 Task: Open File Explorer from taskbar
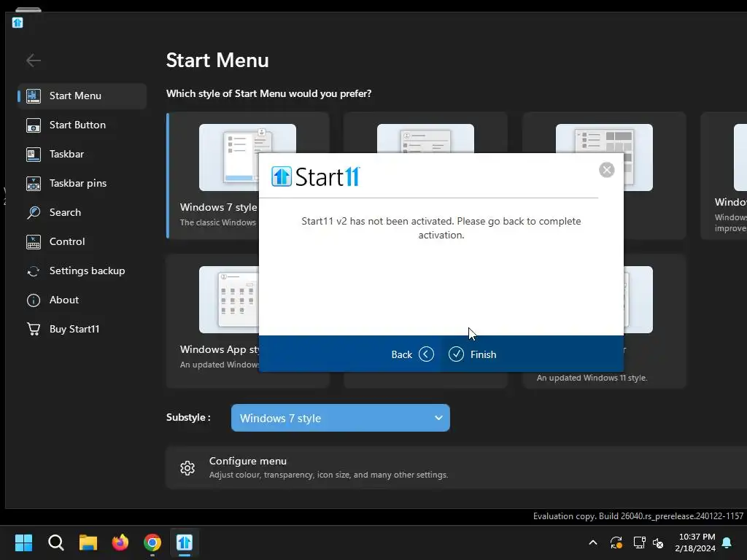[88, 542]
